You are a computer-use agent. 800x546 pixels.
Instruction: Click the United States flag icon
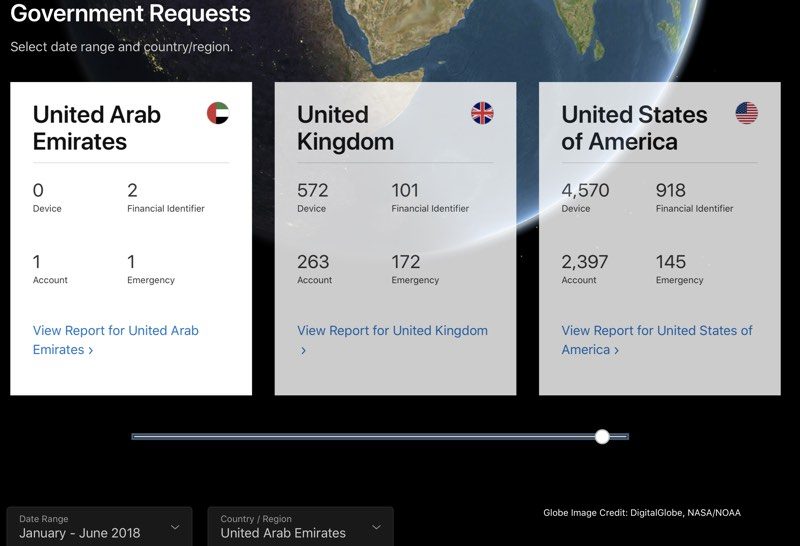click(746, 113)
